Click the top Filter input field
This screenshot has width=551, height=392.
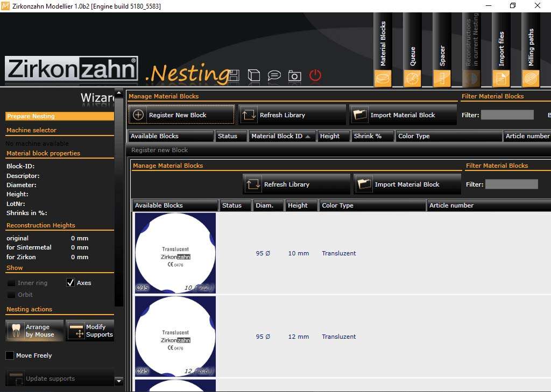[507, 115]
